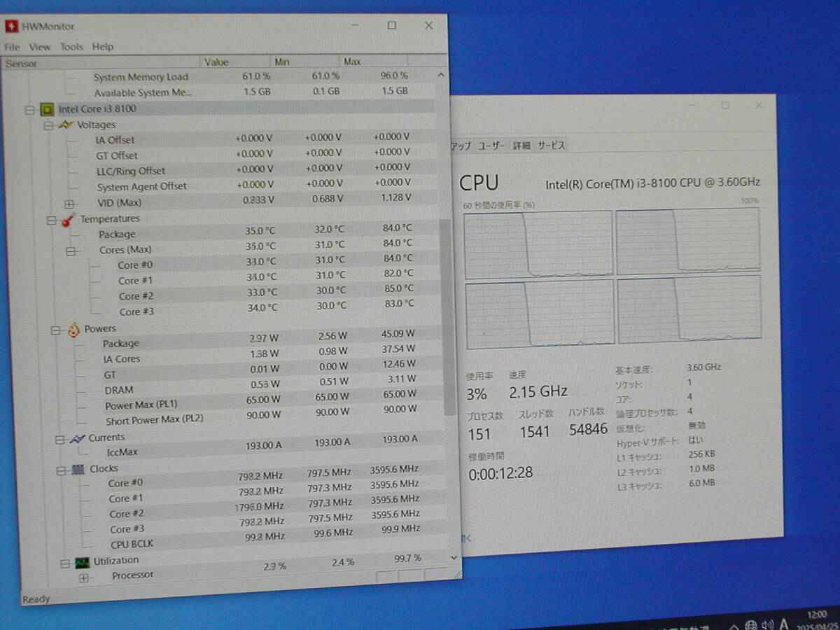Expand the VID (Max) row
This screenshot has height=630, width=840.
coord(69,204)
